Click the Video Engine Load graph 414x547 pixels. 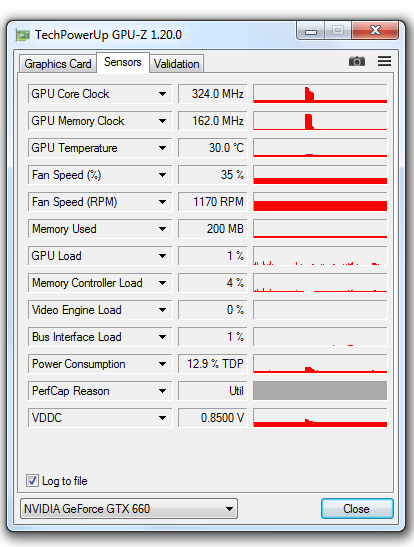click(320, 310)
